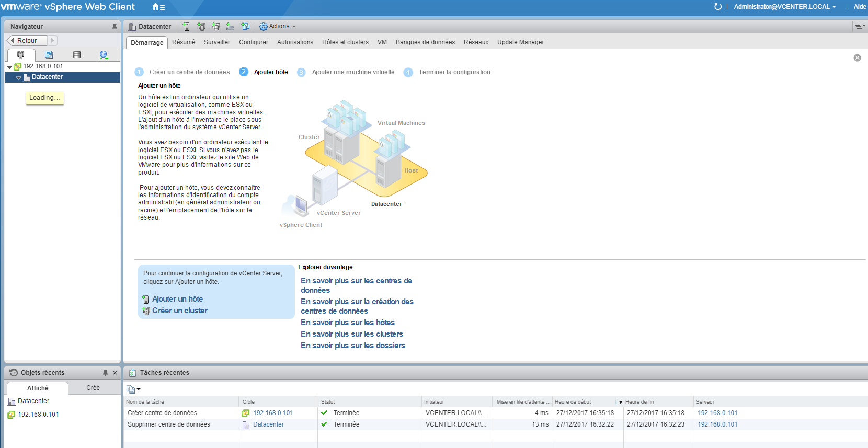Screen dimensions: 868x448
Task: Click the Retour back button
Action: pos(27,40)
